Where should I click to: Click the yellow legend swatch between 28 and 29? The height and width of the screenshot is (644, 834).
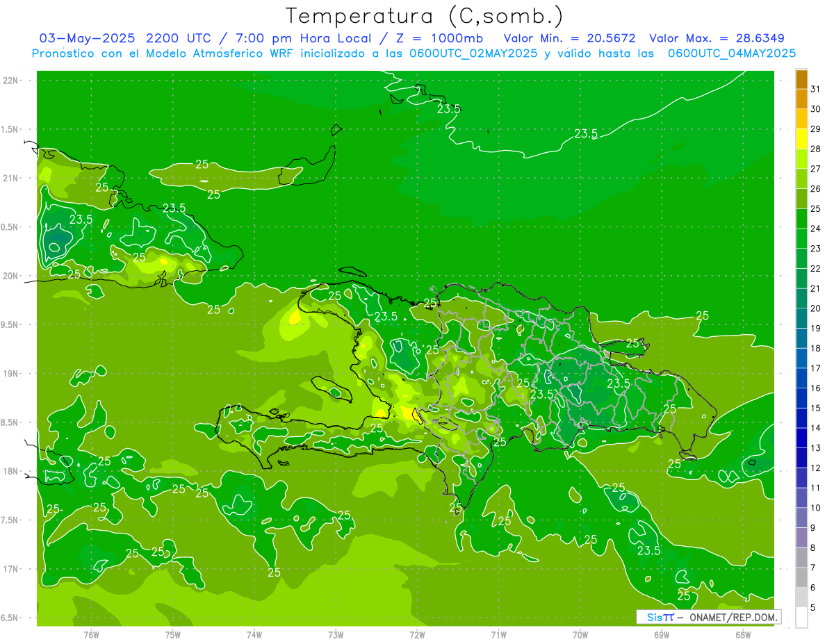click(802, 139)
